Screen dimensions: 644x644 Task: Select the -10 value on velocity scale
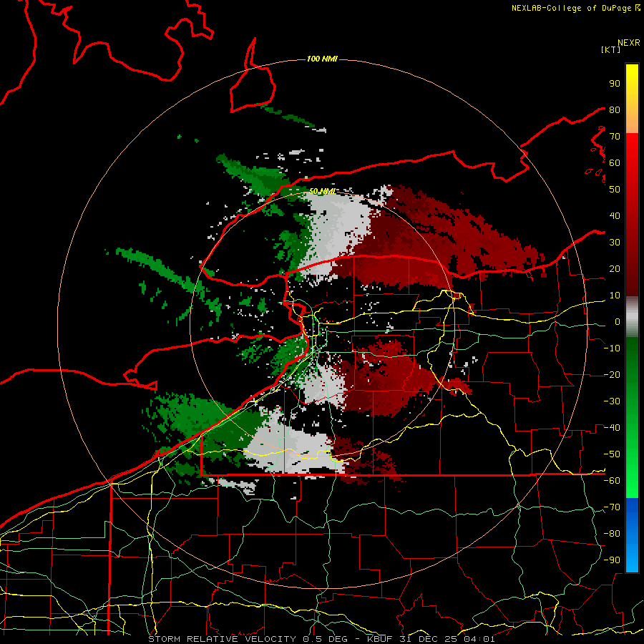click(612, 348)
